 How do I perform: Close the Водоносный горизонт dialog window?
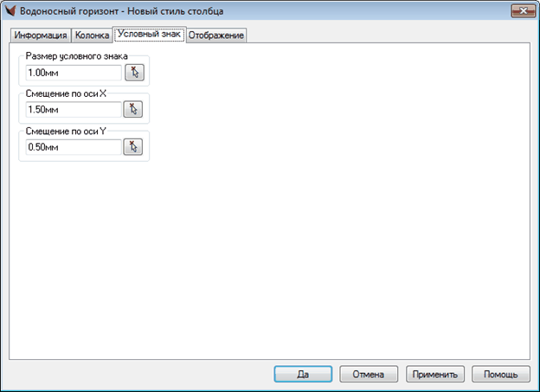tap(520, 11)
